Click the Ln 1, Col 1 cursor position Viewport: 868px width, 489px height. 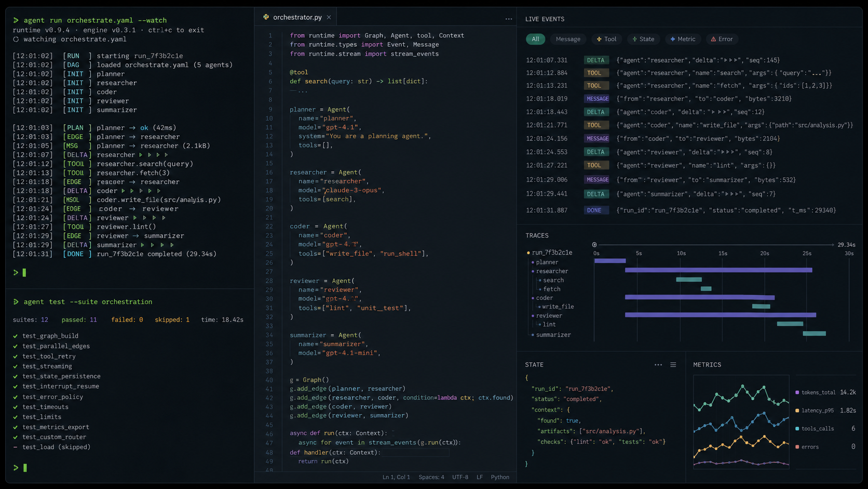396,477
